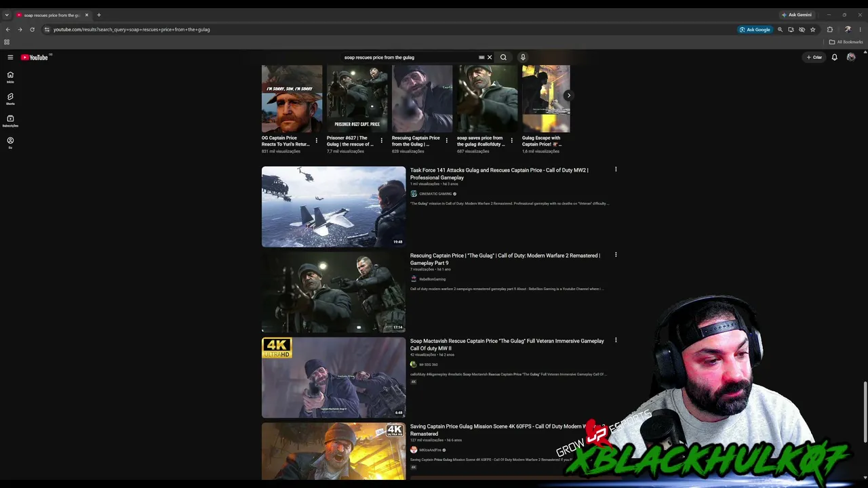The width and height of the screenshot is (868, 488).
Task: View site information next to the URL
Action: 47,30
